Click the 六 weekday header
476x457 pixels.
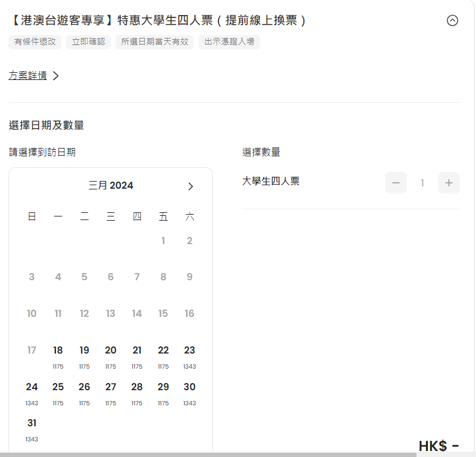pos(190,216)
